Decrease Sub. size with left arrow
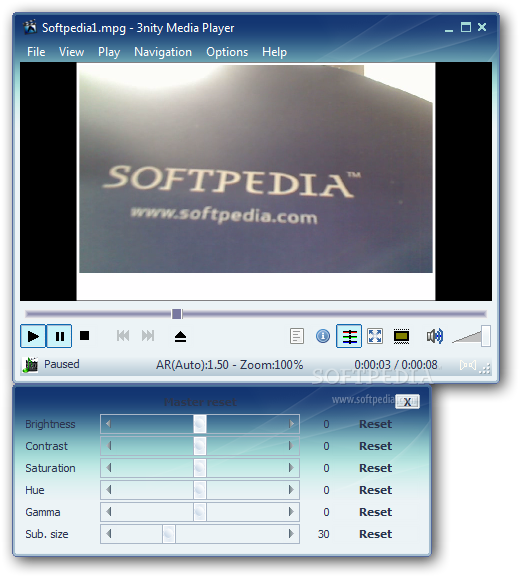520x577 pixels. coord(108,534)
